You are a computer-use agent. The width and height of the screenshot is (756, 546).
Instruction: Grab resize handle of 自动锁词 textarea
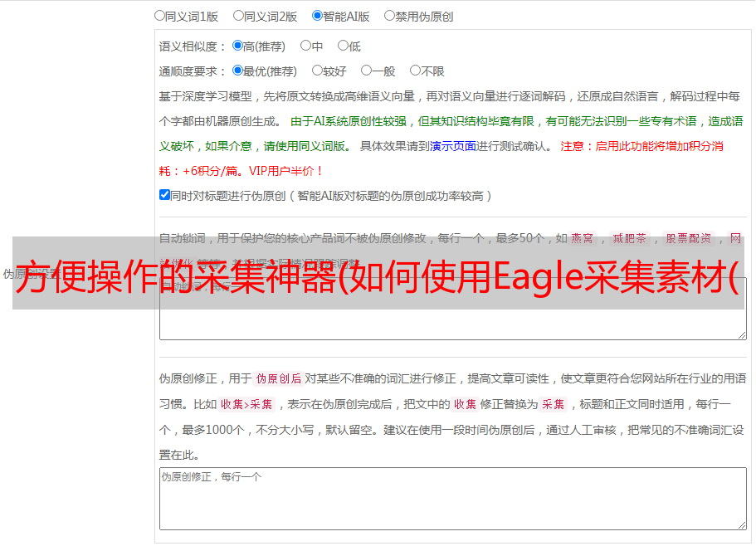pyautogui.click(x=742, y=335)
